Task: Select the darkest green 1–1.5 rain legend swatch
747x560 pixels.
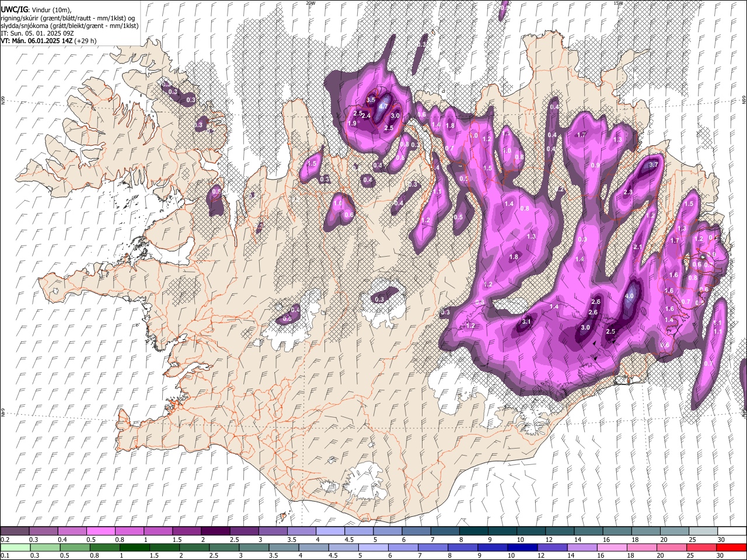Action: coord(135,547)
